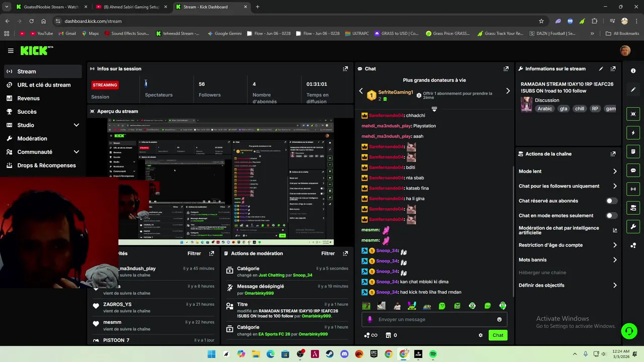The height and width of the screenshot is (362, 644).
Task: Open chat settings gear icon
Action: click(x=480, y=335)
